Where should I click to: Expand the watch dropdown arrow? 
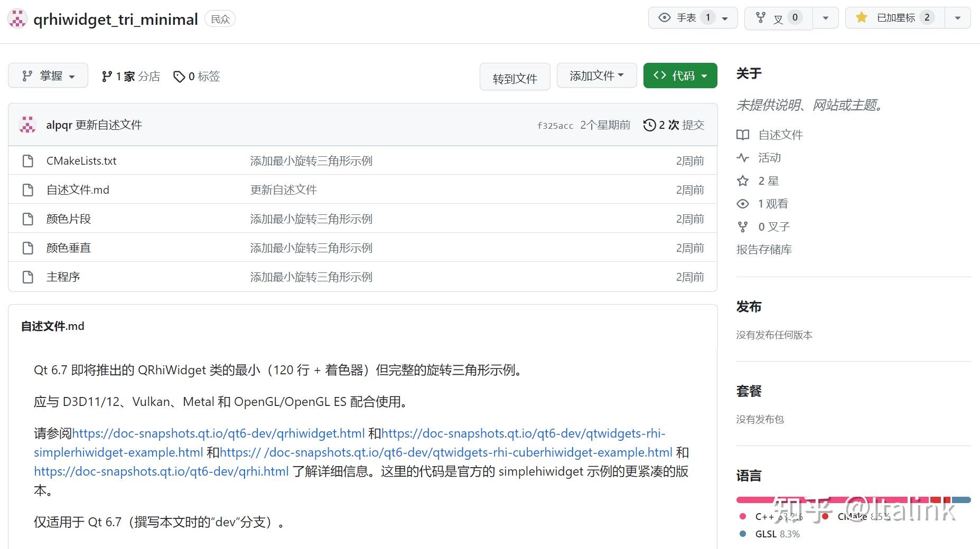pyautogui.click(x=725, y=18)
